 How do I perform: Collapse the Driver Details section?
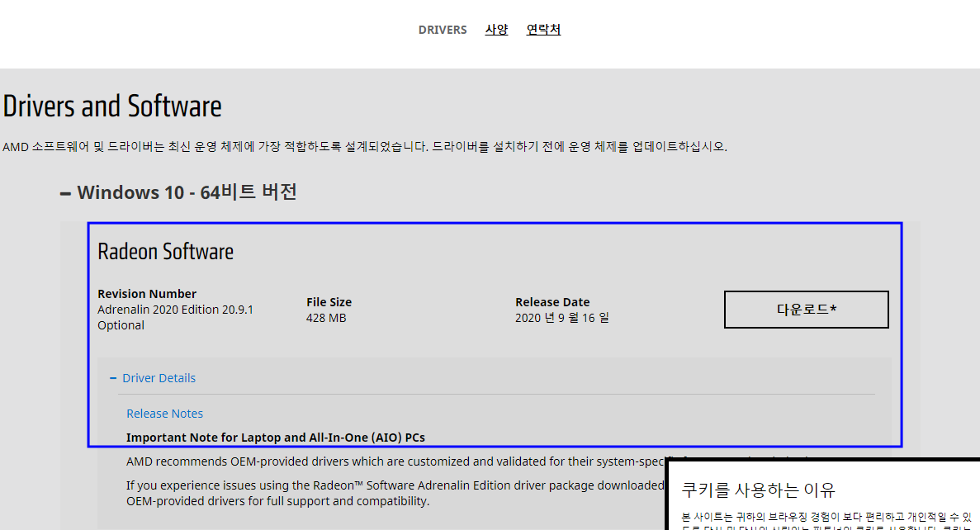click(x=153, y=378)
